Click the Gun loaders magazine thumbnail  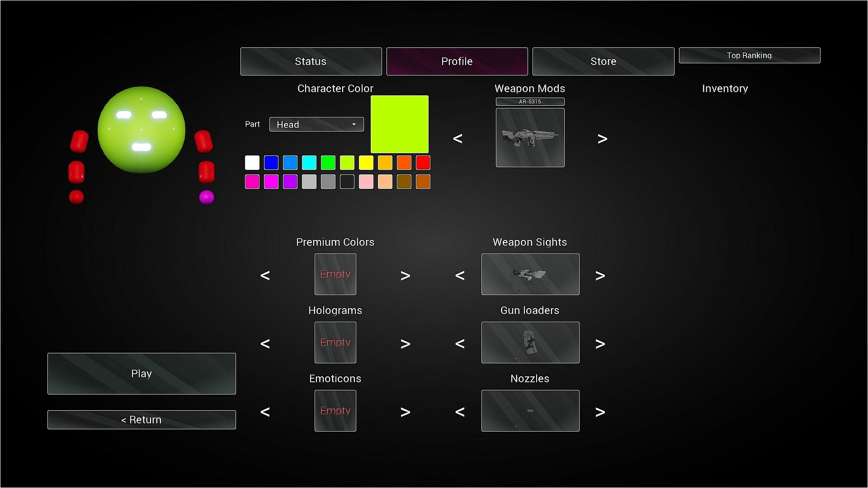coord(530,343)
